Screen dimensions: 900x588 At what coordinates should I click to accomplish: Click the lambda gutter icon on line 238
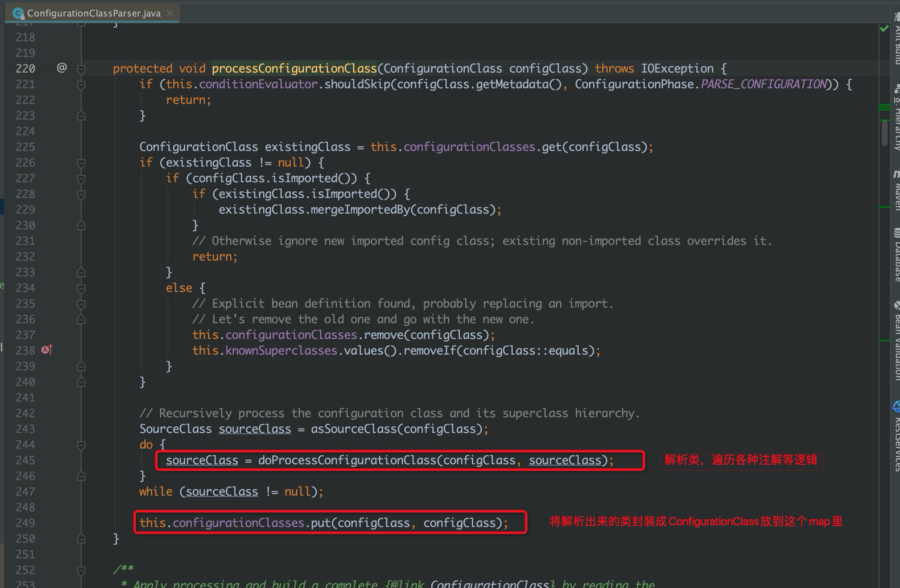click(x=45, y=350)
